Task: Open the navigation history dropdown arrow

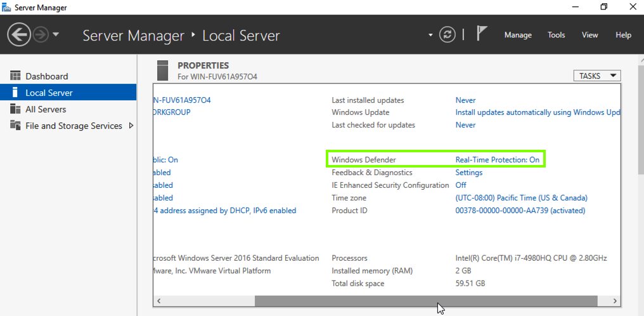Action: pyautogui.click(x=56, y=34)
